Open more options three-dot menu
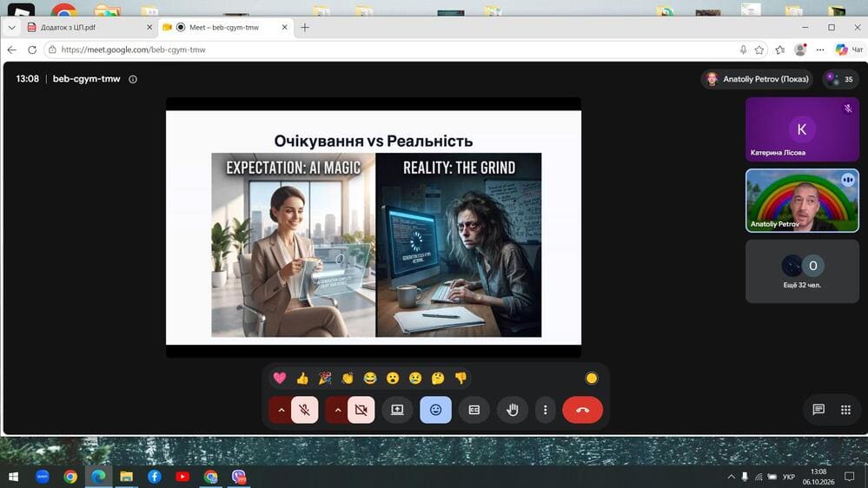Screen dimensions: 868x488 pyautogui.click(x=546, y=410)
